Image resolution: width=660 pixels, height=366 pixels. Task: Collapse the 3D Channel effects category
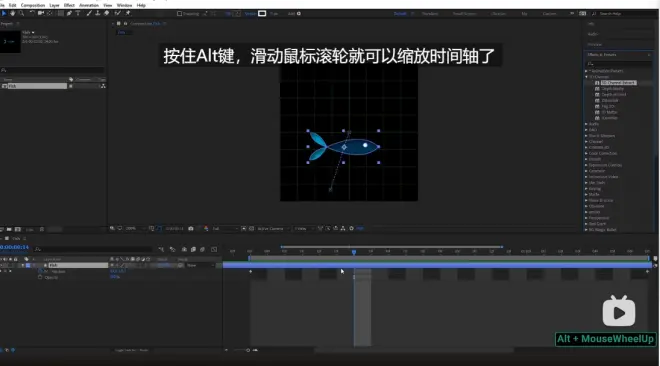(x=586, y=77)
